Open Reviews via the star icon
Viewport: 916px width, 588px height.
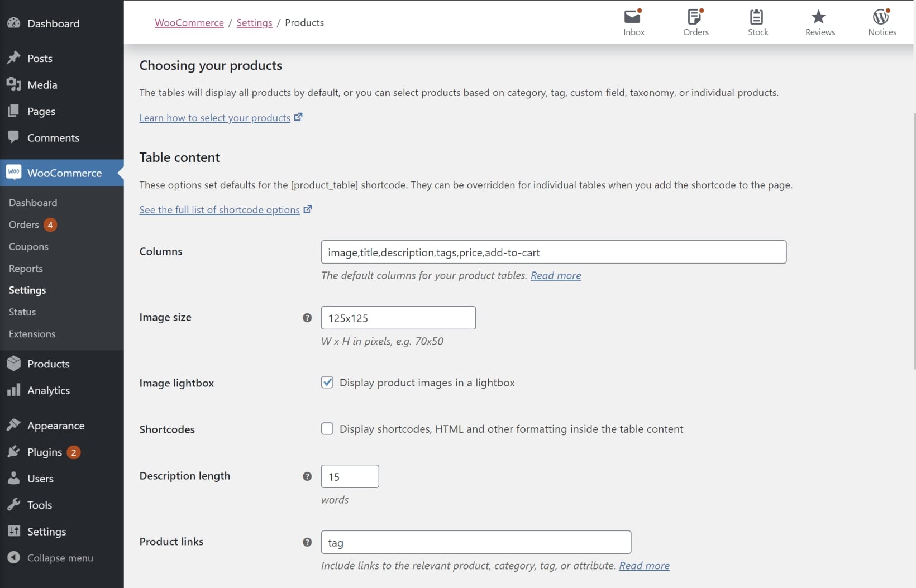point(819,21)
